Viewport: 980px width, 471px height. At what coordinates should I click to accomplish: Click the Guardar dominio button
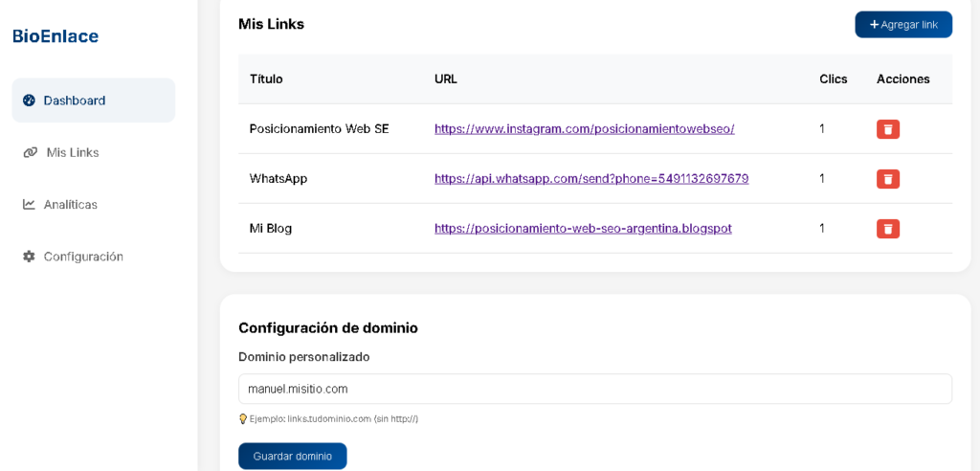click(x=293, y=456)
